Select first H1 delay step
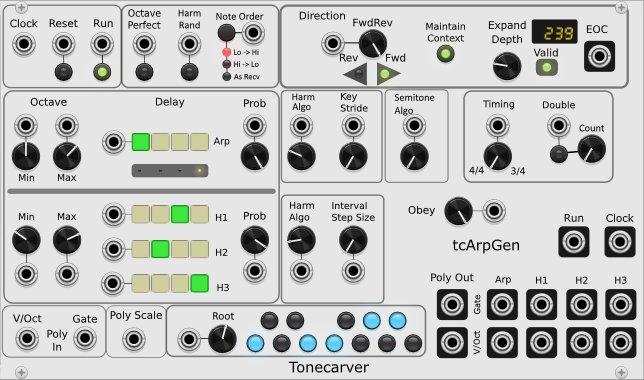 [140, 214]
